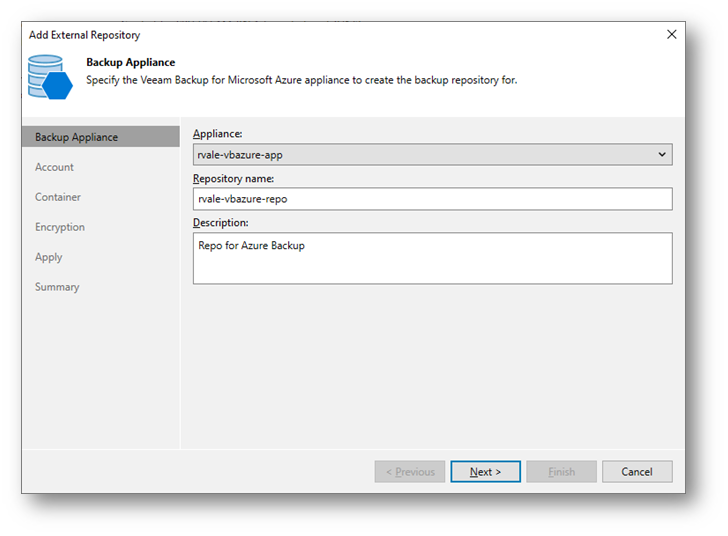Click the greyed-out Previous button
Viewport: 728px width, 536px height.
[409, 472]
